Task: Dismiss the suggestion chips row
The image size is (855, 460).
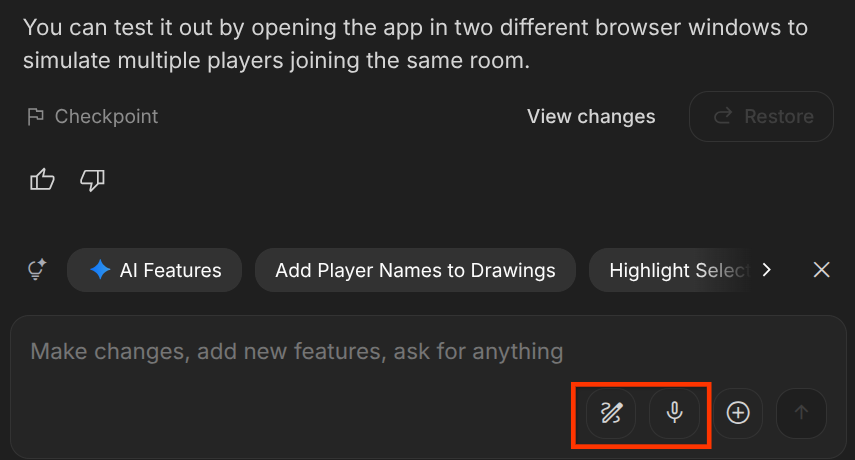Action: tap(821, 270)
